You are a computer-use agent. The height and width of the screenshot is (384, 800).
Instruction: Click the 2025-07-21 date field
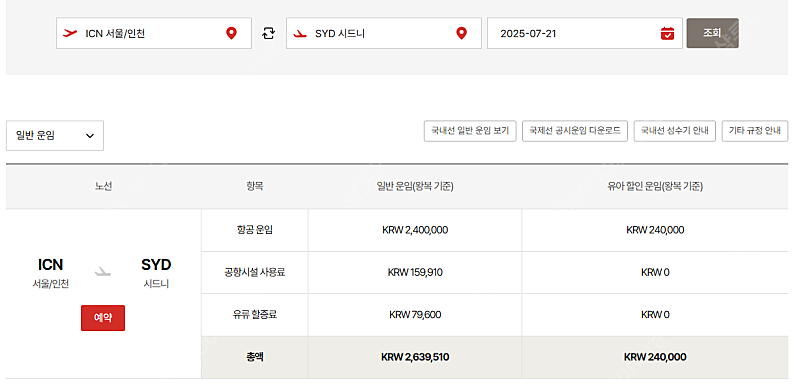click(x=585, y=34)
